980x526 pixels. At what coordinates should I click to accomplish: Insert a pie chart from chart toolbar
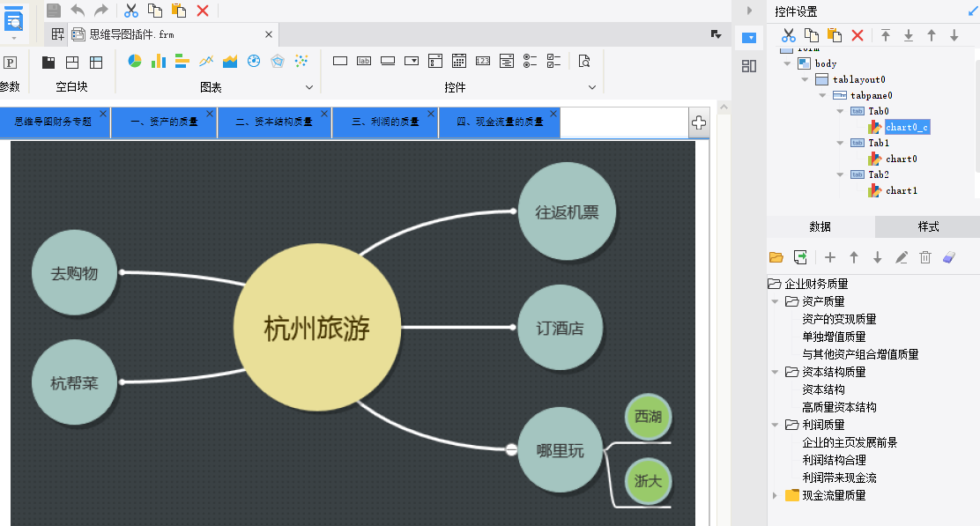point(135,61)
